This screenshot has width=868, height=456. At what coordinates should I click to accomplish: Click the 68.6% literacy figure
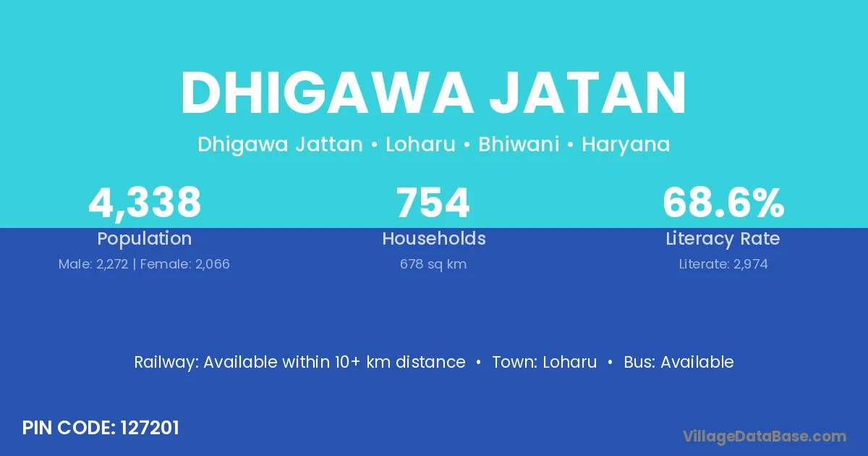(x=723, y=203)
